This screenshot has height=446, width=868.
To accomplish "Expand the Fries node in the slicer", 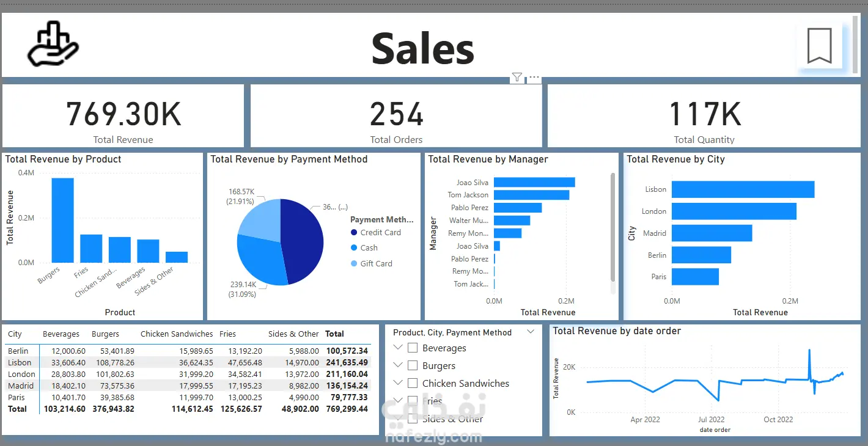I will 399,401.
